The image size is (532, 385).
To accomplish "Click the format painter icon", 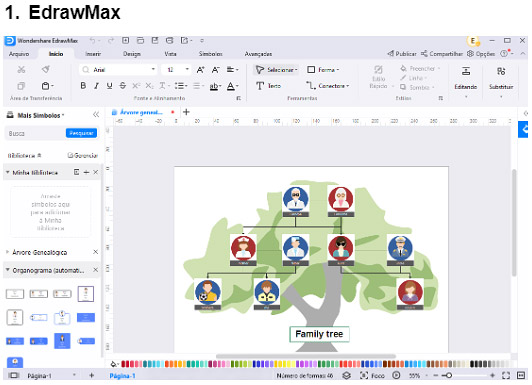I will 46,70.
